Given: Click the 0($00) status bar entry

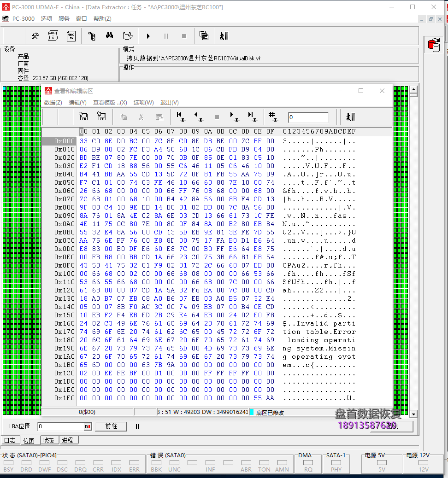Looking at the screenshot, I should (87, 412).
